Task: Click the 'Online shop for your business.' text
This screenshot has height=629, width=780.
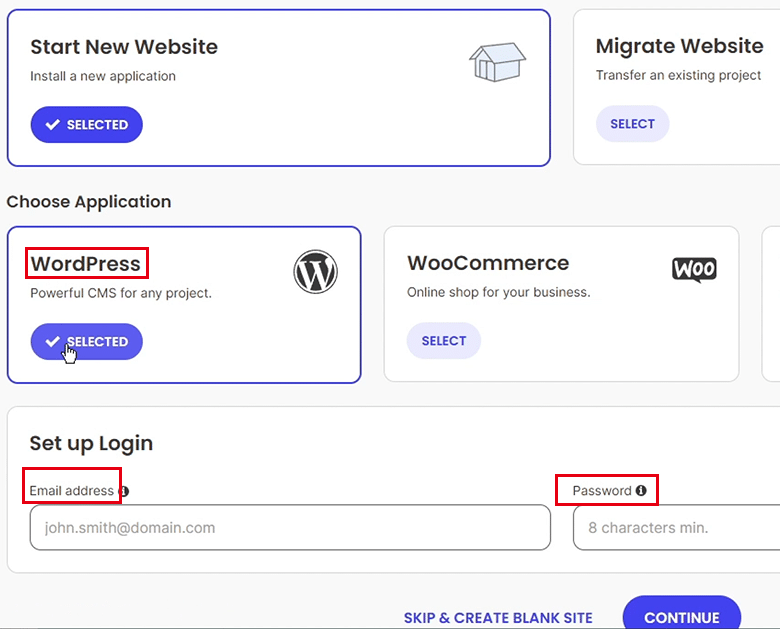Action: (498, 292)
